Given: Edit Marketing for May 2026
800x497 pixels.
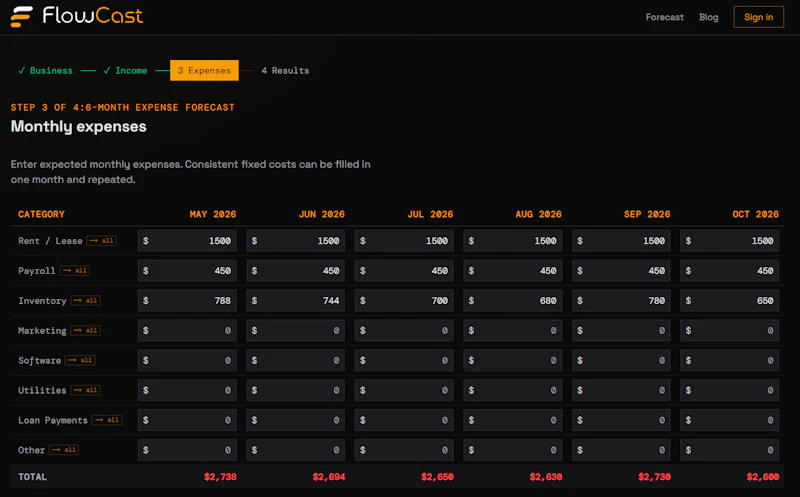Looking at the screenshot, I should pos(187,331).
